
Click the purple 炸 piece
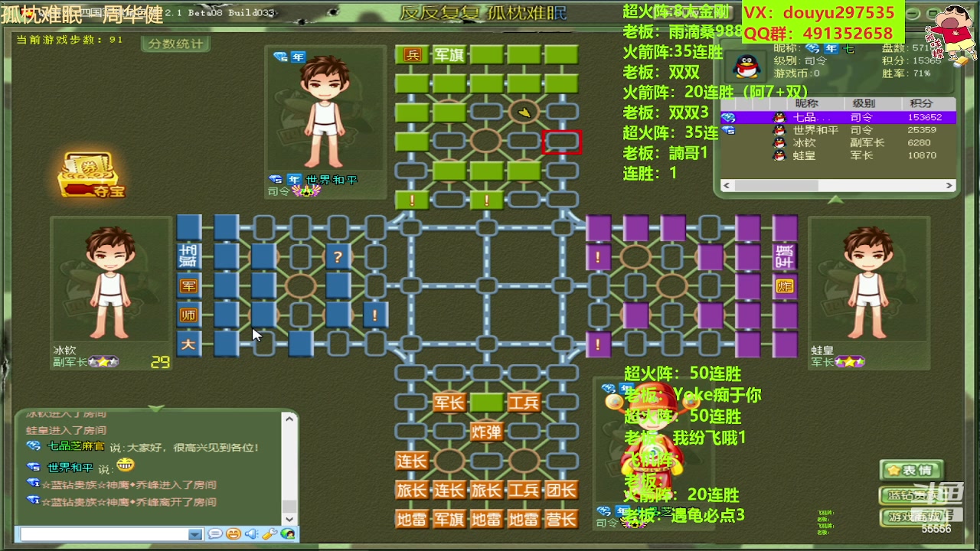click(x=785, y=286)
